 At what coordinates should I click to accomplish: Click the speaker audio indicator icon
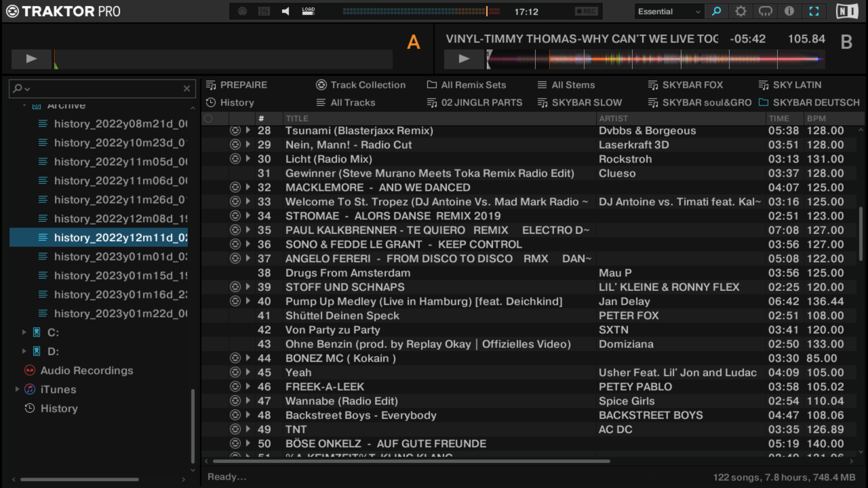click(286, 11)
